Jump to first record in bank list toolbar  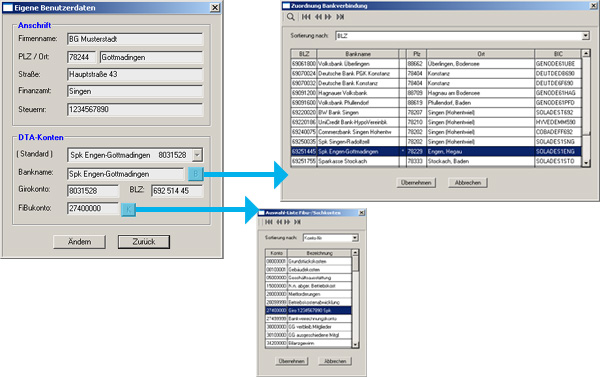pos(306,17)
